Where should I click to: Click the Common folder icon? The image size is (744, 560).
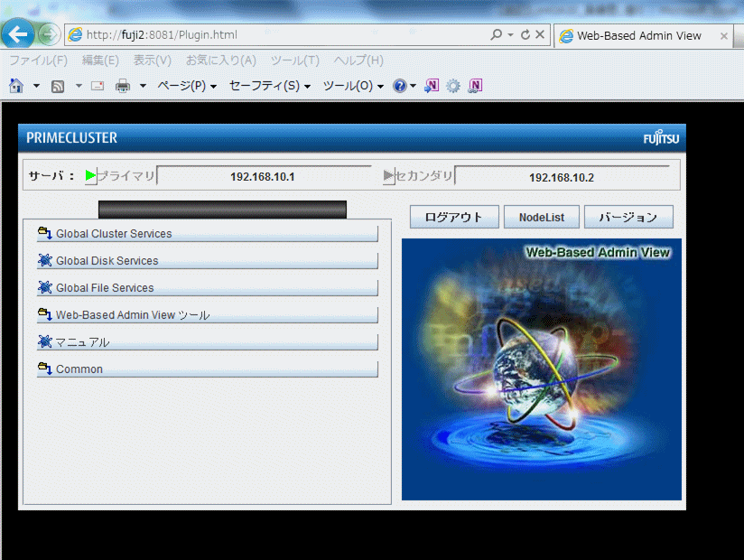(x=44, y=369)
